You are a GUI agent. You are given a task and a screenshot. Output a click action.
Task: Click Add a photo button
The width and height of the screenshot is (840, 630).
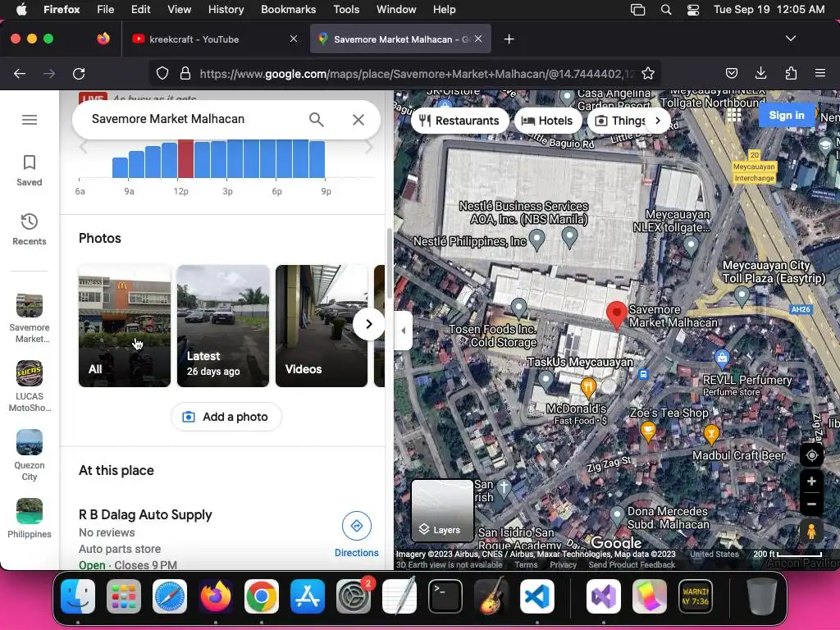point(226,417)
